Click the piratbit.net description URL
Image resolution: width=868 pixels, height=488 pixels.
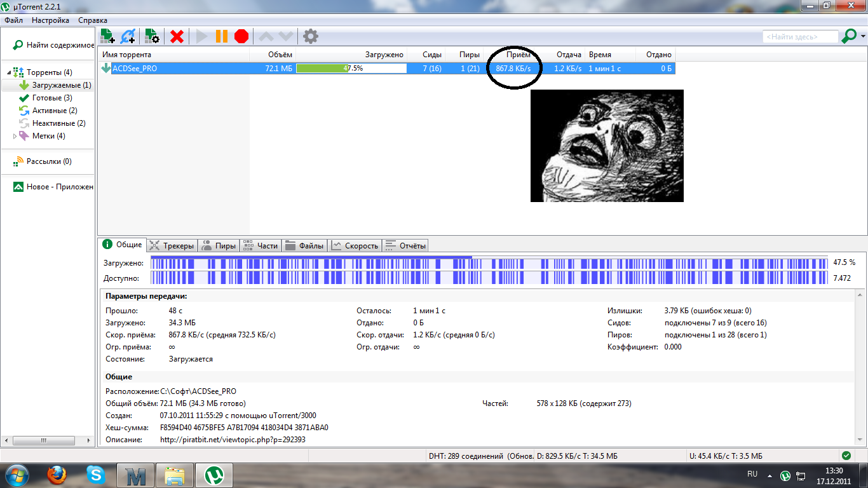[233, 439]
